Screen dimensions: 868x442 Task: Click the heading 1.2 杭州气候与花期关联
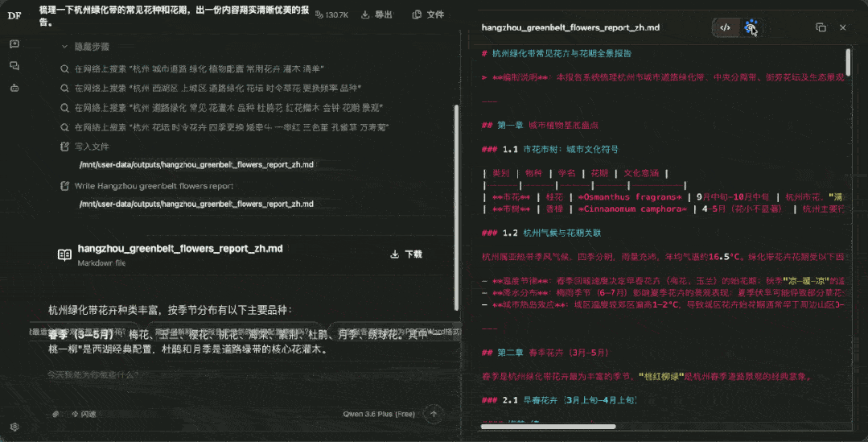(541, 233)
